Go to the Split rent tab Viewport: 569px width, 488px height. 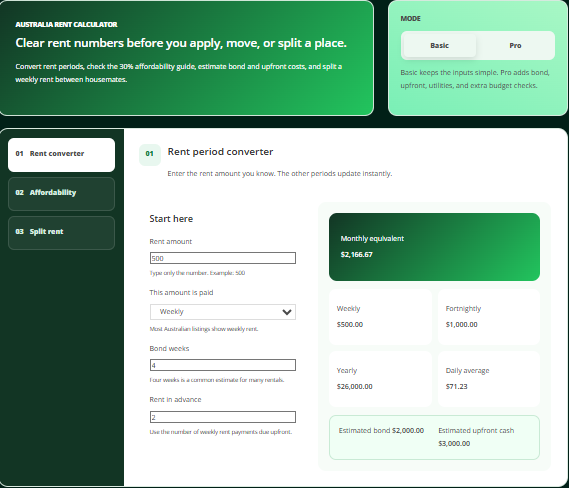61,233
